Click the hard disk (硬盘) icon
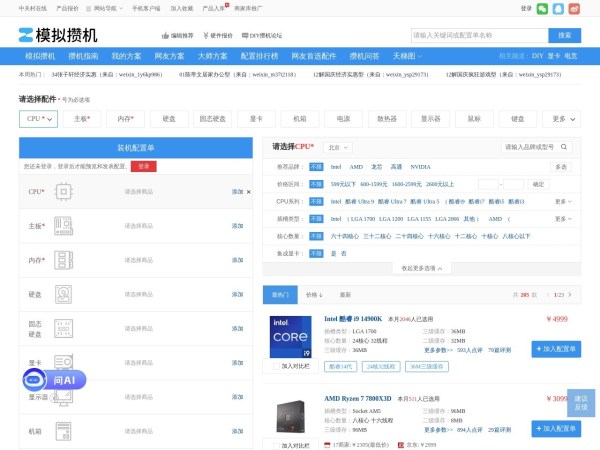This screenshot has width=600, height=450. click(x=64, y=294)
